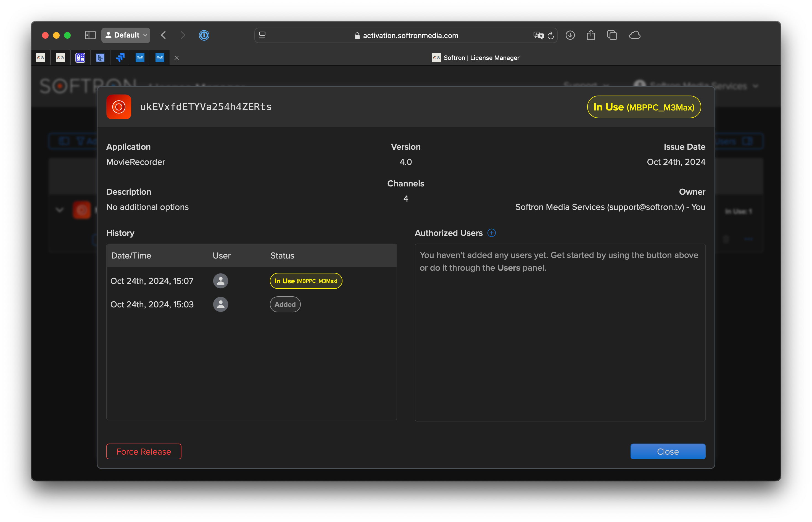This screenshot has height=522, width=812.
Task: Open the translate page icon
Action: tap(538, 35)
